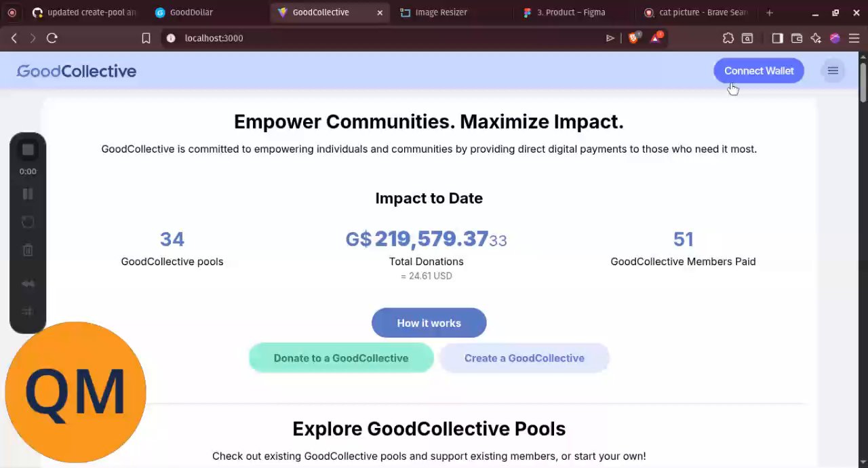
Task: Click the How it works button
Action: (429, 323)
